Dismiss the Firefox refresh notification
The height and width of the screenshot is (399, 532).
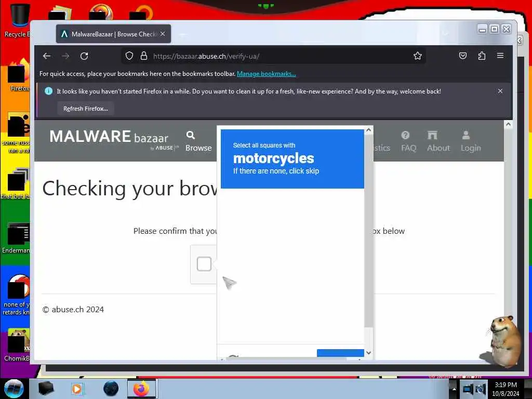click(500, 91)
